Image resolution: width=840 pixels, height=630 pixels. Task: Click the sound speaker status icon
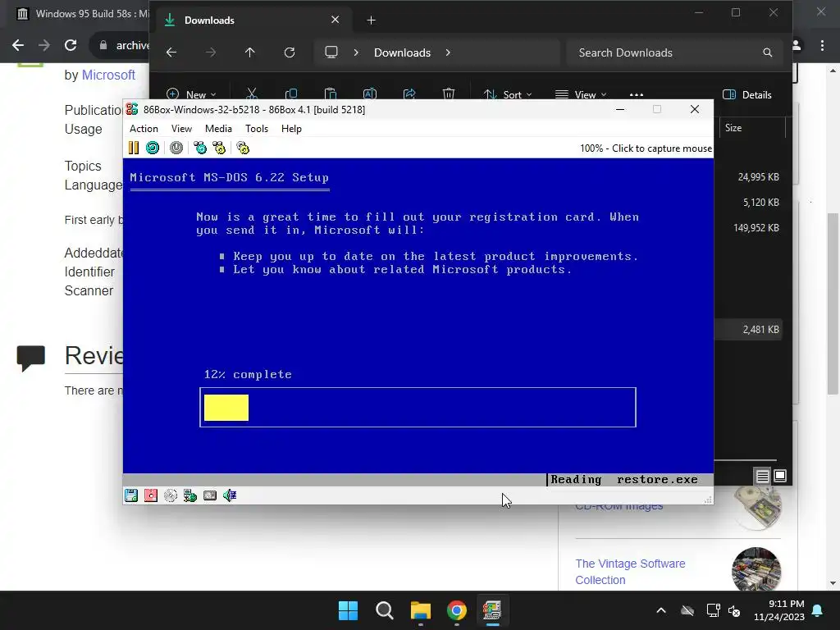pos(230,495)
